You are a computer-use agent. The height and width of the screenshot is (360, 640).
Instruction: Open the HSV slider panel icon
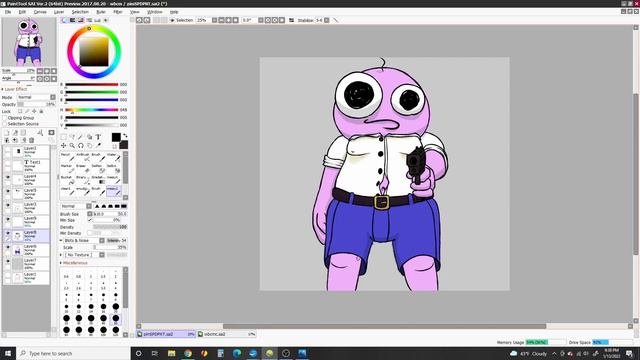[81, 20]
